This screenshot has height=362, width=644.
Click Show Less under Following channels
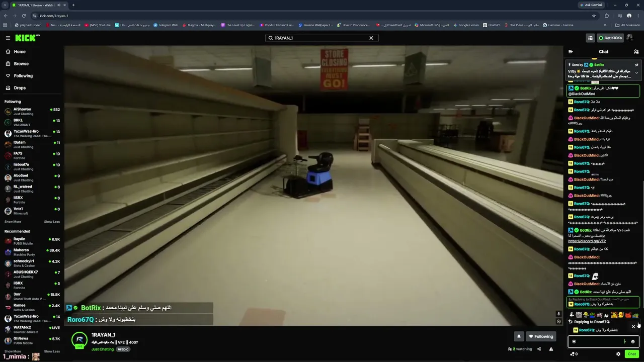[52, 222]
